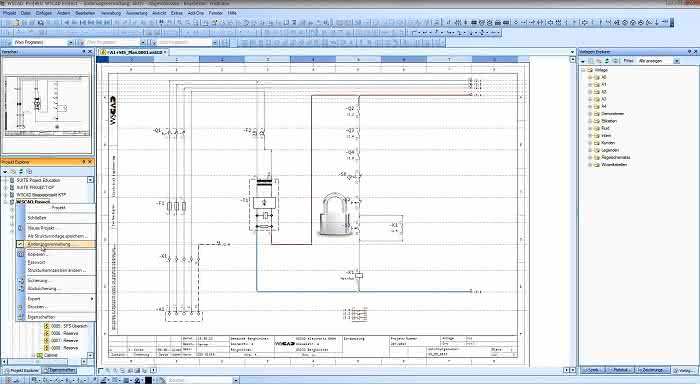
Task: Select SUITE Project Education tree item
Action: (38, 180)
